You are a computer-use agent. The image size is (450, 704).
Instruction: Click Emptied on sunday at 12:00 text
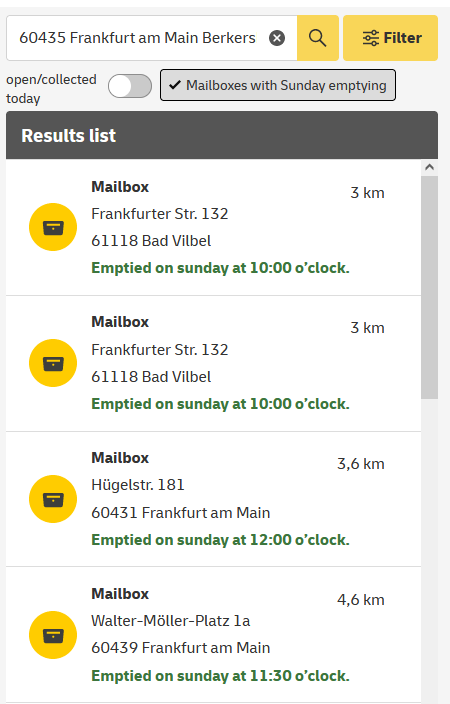pos(221,540)
